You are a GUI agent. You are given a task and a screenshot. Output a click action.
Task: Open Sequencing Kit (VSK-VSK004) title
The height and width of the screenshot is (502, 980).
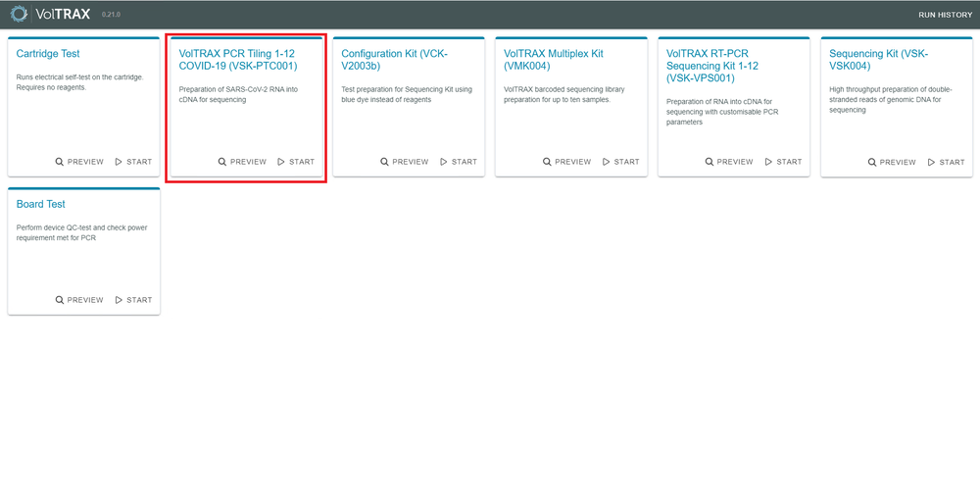click(x=879, y=60)
